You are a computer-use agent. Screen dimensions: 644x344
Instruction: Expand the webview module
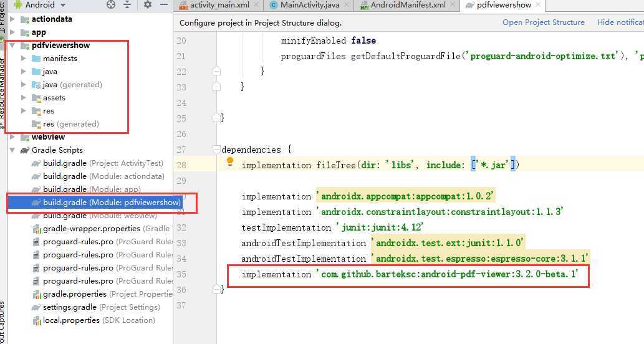(x=12, y=136)
